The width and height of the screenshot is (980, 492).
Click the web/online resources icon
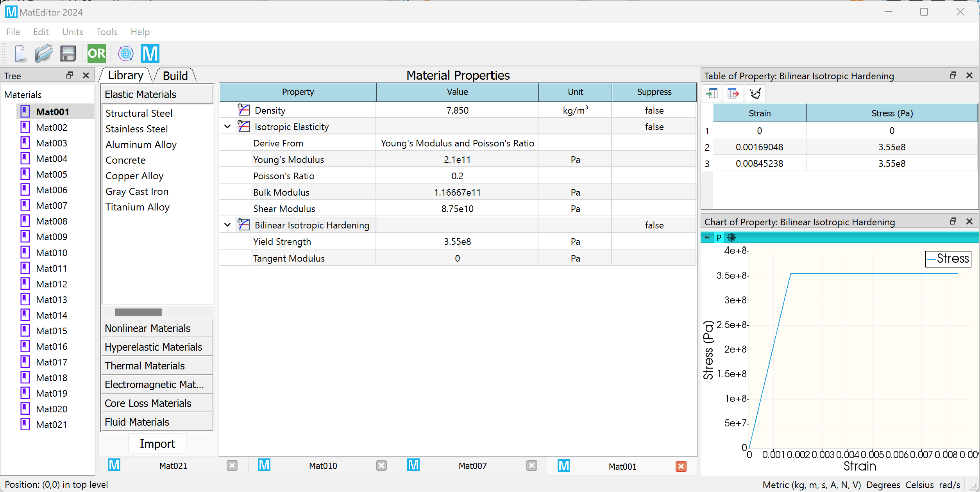(125, 53)
